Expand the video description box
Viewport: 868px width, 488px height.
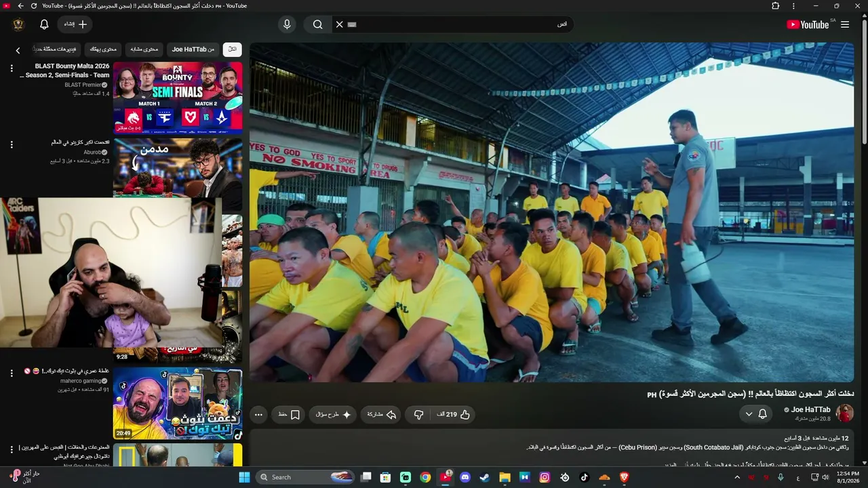(x=551, y=447)
